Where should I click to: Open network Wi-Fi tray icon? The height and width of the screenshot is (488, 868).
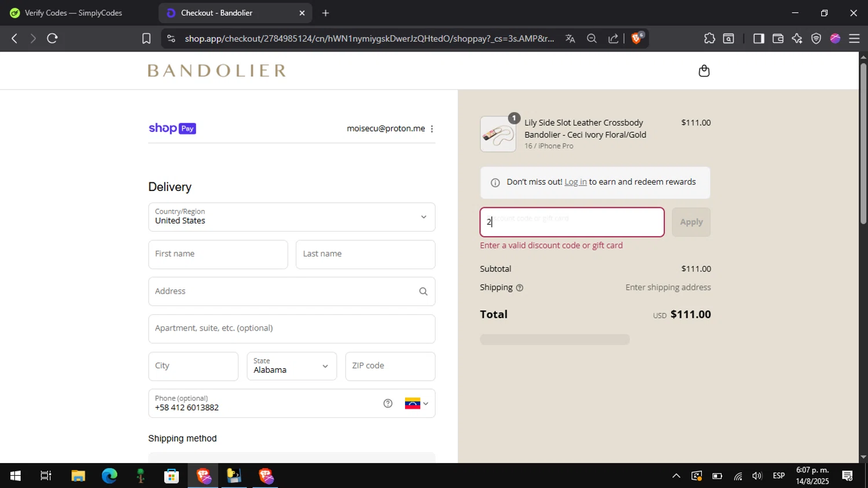[738, 476]
